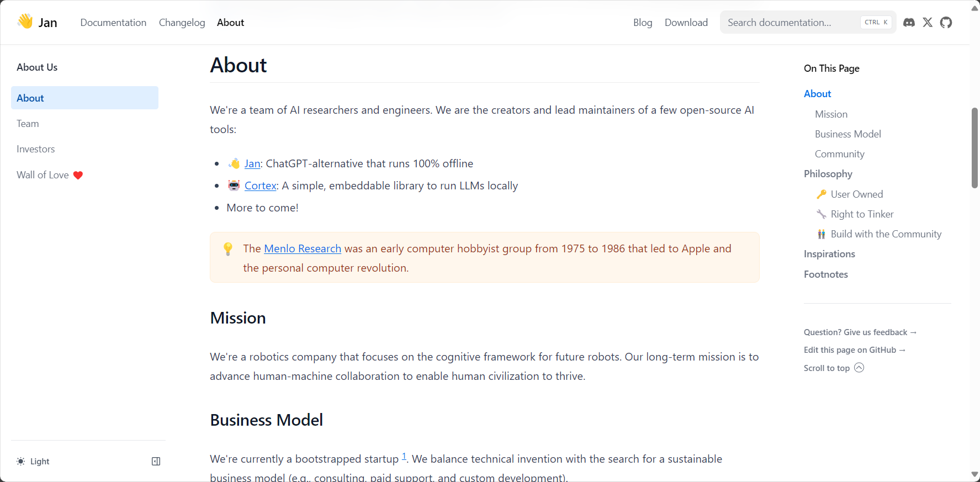Jump to Footnotes in page outline
980x482 pixels.
(825, 274)
